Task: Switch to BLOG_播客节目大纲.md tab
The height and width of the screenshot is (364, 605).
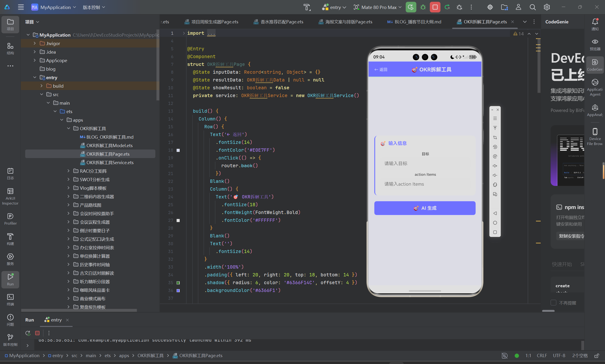Action: [414, 22]
